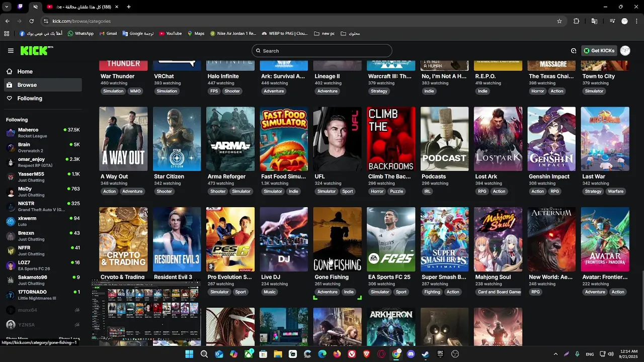
Task: Open the Live DJ category cover
Action: (284, 239)
